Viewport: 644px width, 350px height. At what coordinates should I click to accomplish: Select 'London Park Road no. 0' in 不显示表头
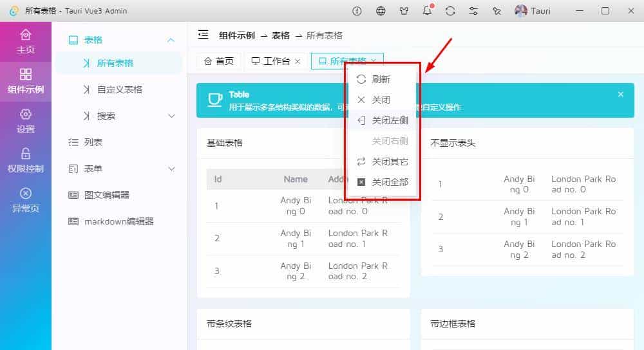pos(583,184)
